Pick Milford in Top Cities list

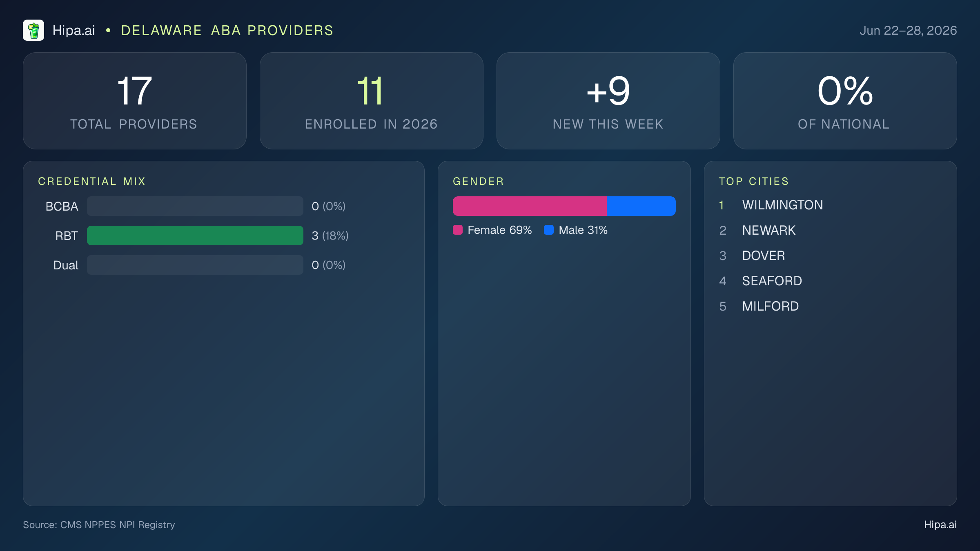(x=770, y=306)
